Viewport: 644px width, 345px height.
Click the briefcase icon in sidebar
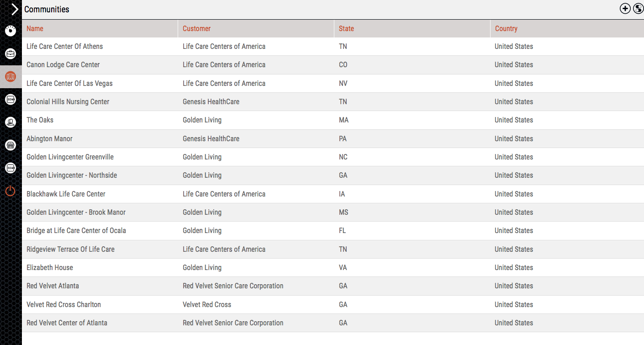[11, 53]
